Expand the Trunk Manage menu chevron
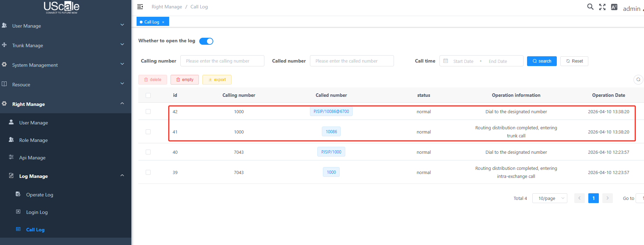Image resolution: width=644 pixels, height=245 pixels. [122, 44]
